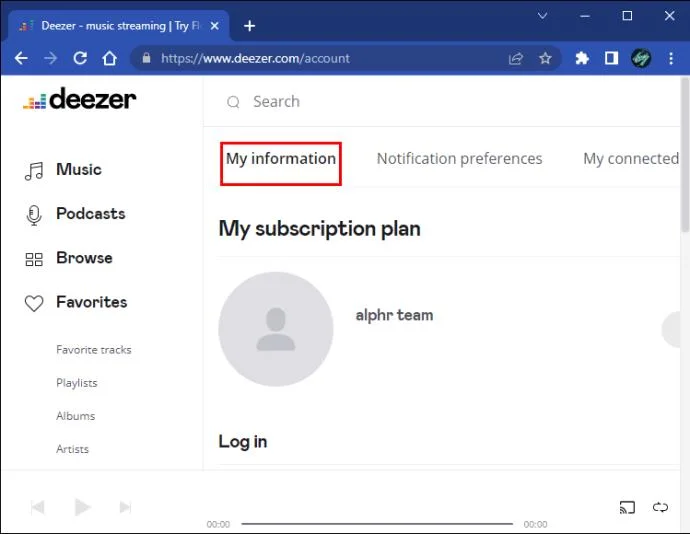Click the Favorites heart icon
Viewport: 690px width, 534px height.
point(34,303)
